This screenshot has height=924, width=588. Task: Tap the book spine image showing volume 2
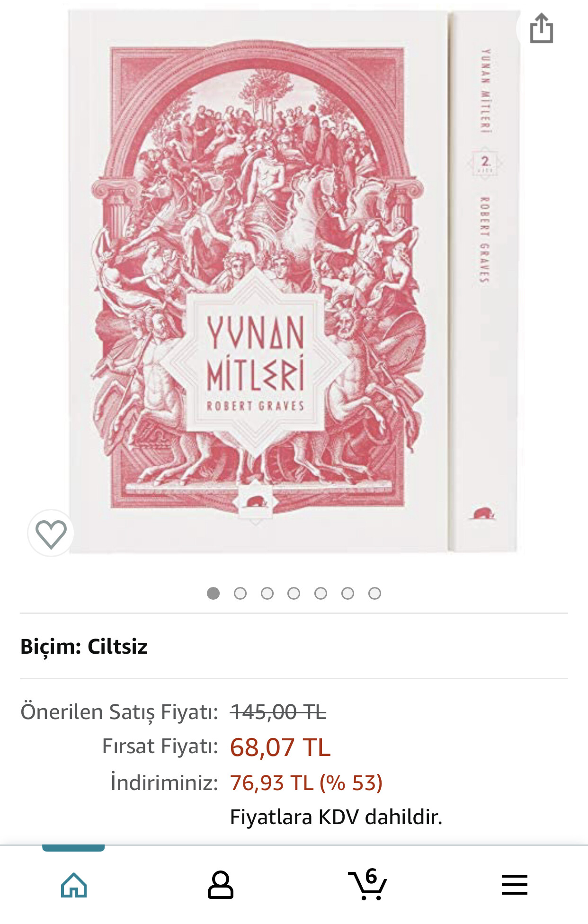point(484,281)
